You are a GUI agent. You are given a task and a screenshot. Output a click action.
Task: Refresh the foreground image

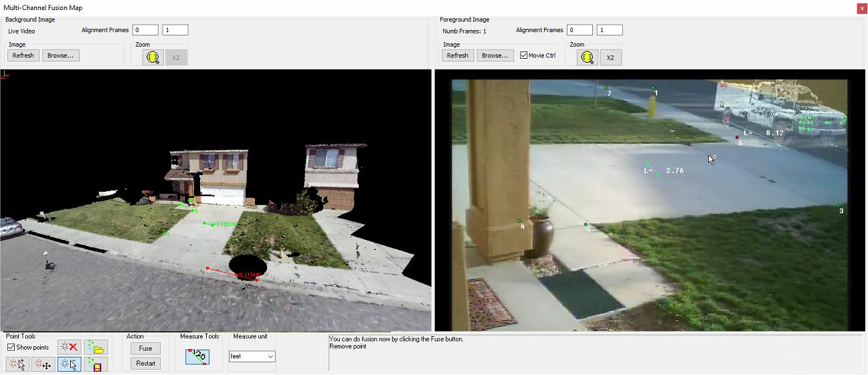(x=457, y=55)
